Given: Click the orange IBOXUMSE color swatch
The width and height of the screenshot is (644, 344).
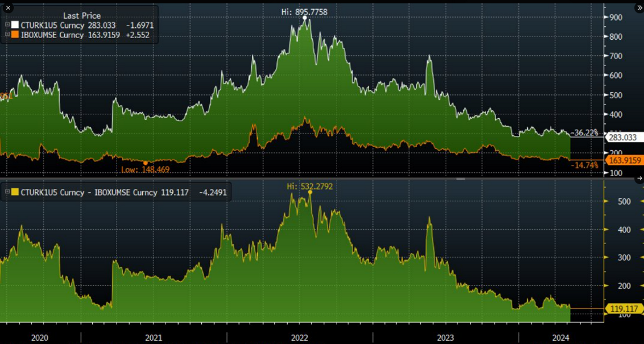Looking at the screenshot, I should (15, 35).
